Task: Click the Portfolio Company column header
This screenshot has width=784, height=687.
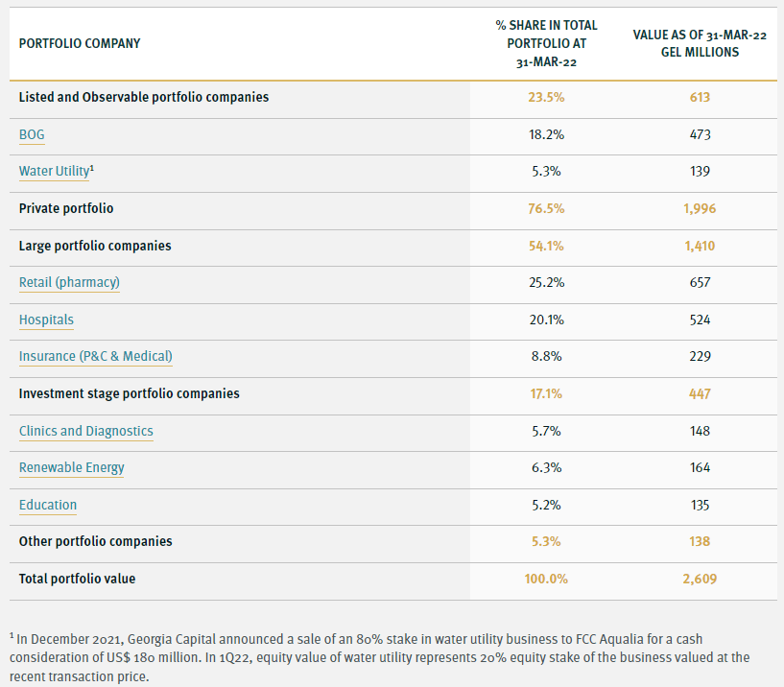Action: (x=80, y=43)
